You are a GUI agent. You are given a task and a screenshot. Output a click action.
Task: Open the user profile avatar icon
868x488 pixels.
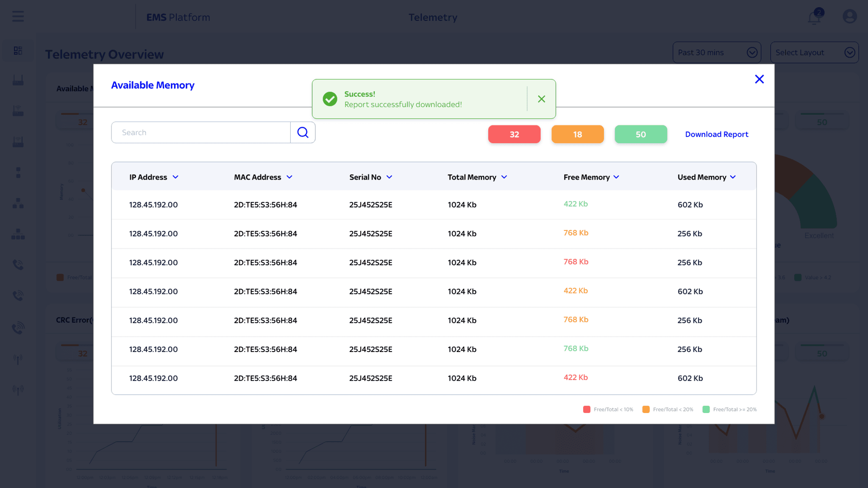849,17
